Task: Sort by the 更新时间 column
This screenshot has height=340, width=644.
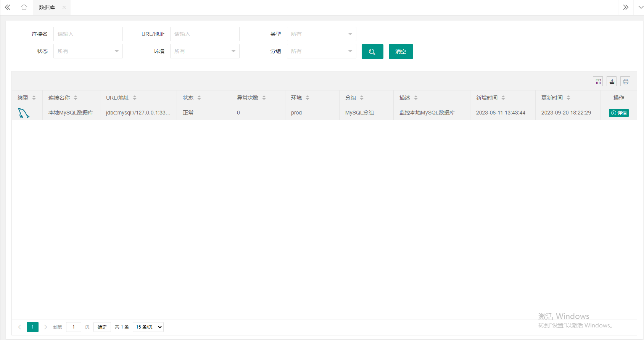Action: (568, 98)
